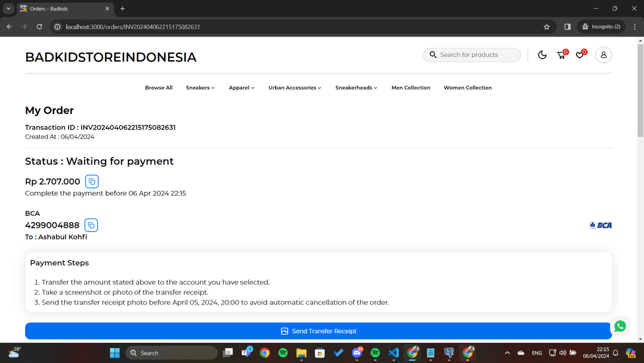
Task: Open Notepad from the taskbar
Action: 431,353
